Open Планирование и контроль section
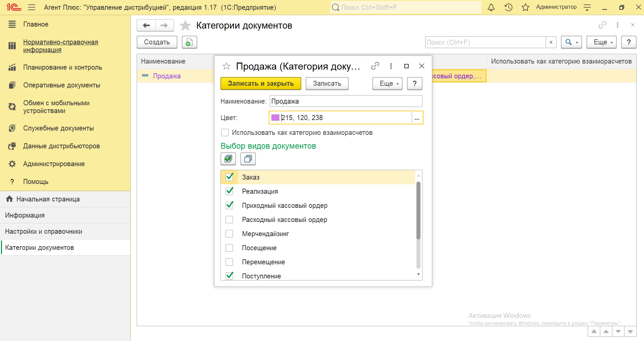The height and width of the screenshot is (341, 644). point(63,67)
